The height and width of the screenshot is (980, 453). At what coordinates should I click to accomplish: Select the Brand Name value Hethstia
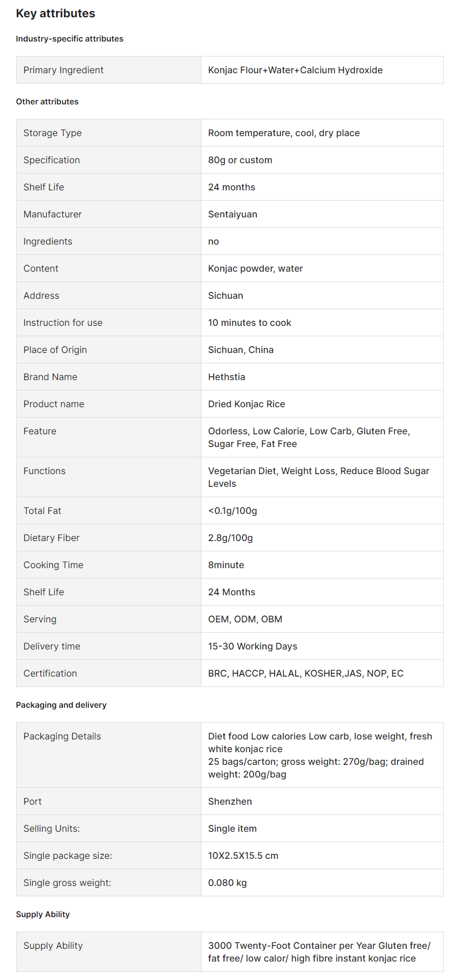pos(226,377)
